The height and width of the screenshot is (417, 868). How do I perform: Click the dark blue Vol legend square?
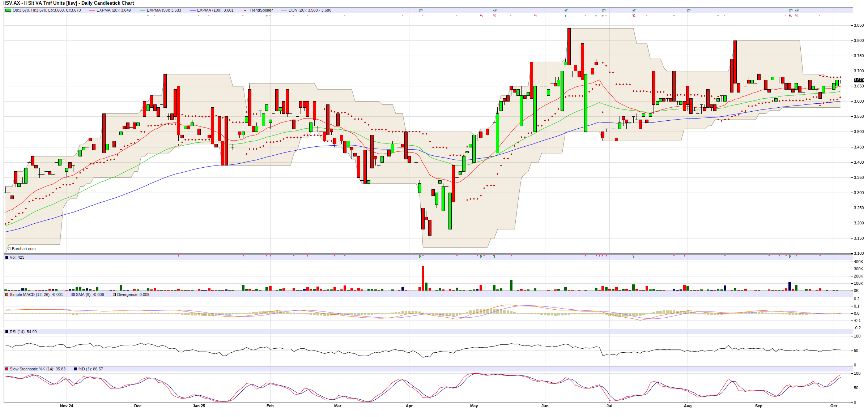pos(7,257)
